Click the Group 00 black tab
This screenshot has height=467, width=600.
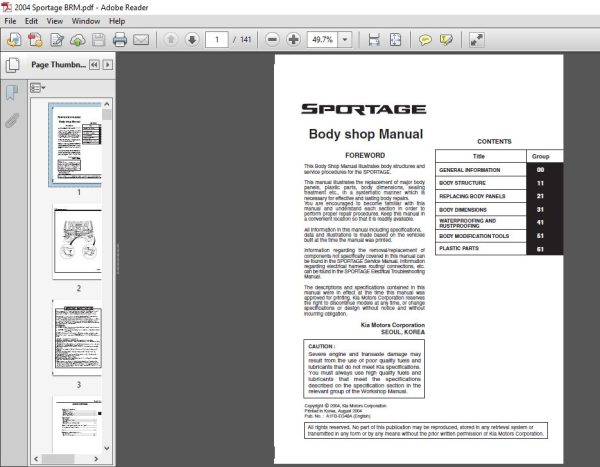tap(540, 170)
